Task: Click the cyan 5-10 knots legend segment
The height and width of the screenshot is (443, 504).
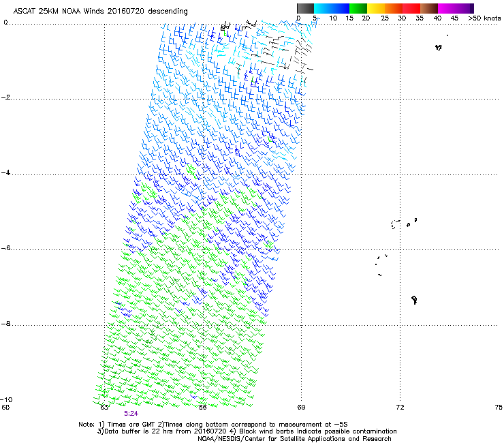Action: coord(322,8)
